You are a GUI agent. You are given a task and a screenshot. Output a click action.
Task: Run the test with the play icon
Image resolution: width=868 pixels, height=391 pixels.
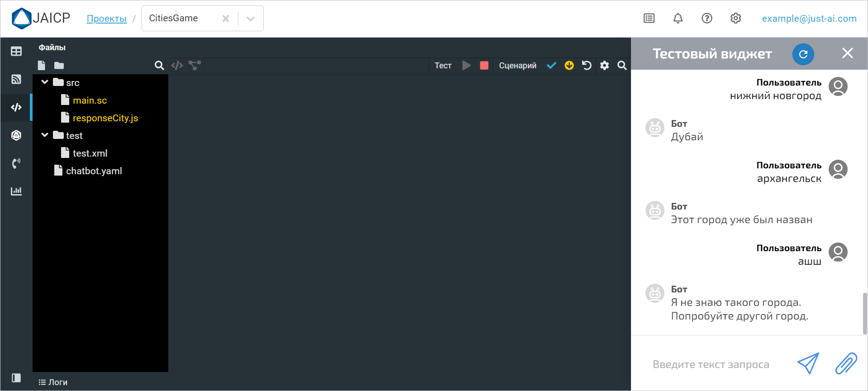(466, 66)
